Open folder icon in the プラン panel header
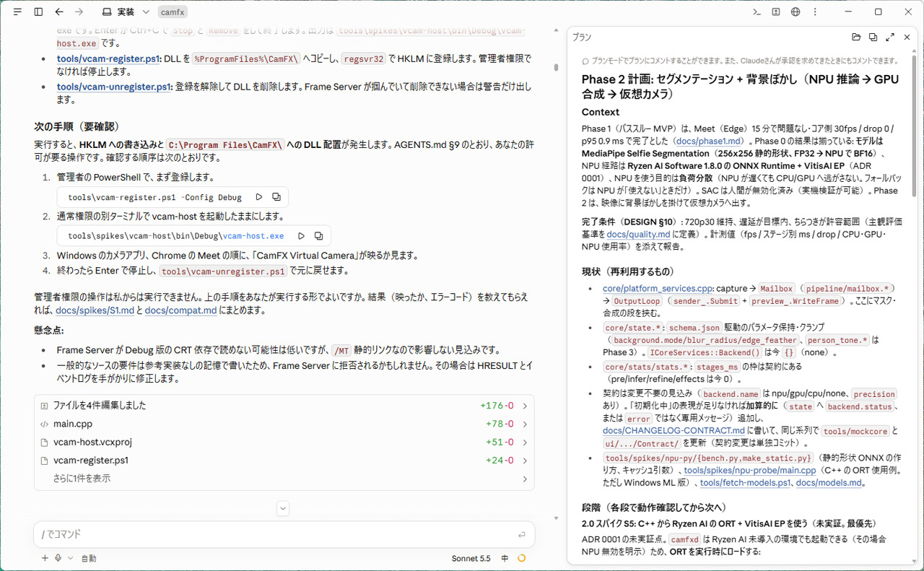Viewport: 924px width, 571px height. 856,38
